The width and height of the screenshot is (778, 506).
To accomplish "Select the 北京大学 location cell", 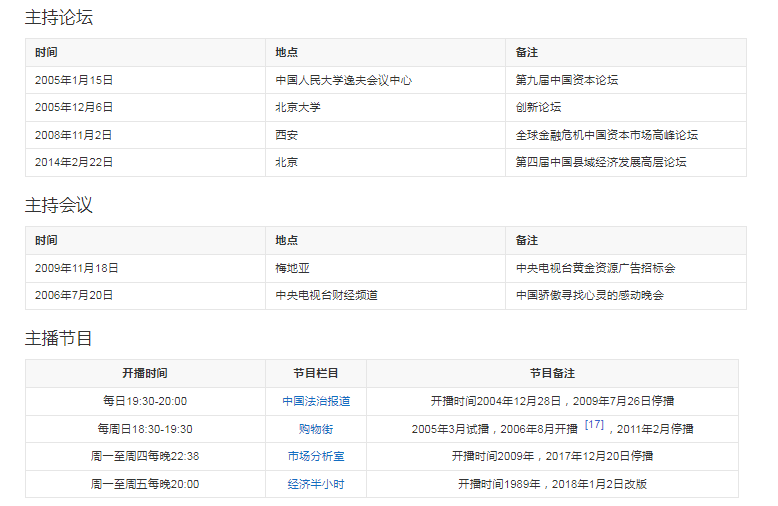I will tap(298, 107).
